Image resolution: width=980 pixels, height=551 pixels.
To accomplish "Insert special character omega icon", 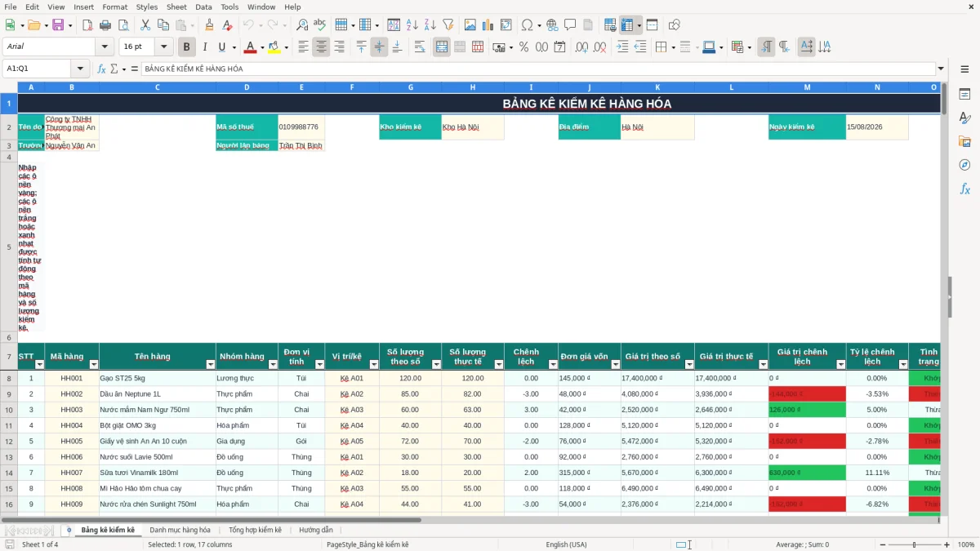I will [527, 25].
